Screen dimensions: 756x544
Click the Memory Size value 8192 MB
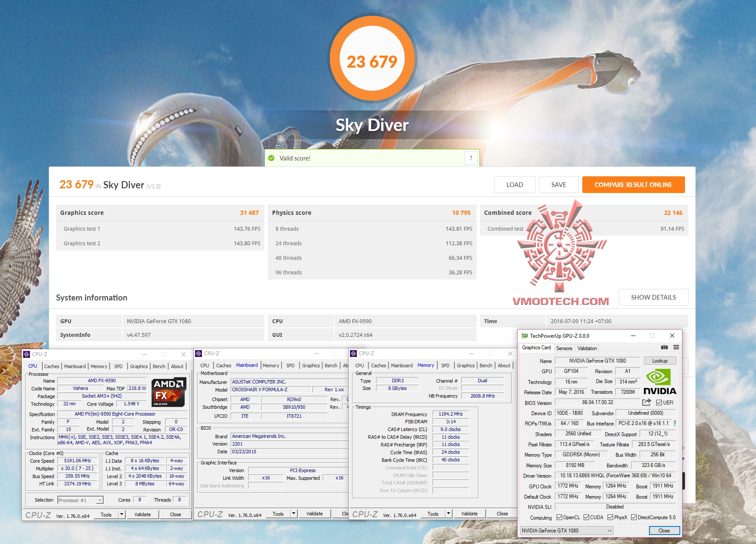575,465
